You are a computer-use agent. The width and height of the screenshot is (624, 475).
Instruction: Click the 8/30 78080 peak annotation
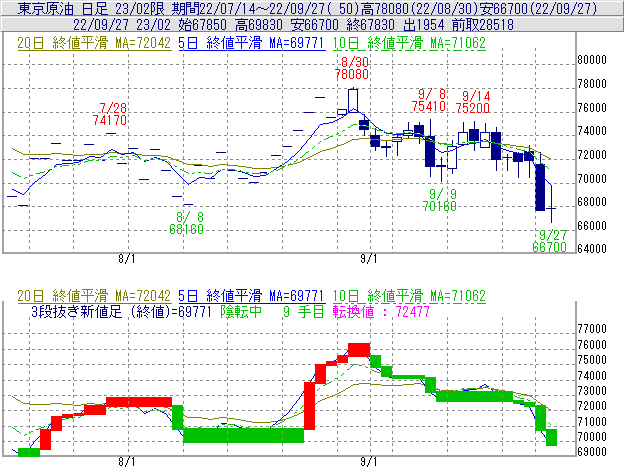352,68
